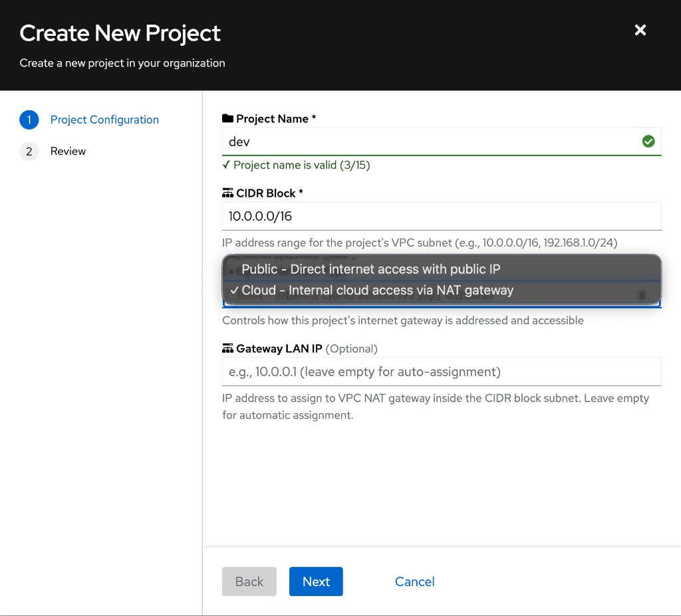Click the green checkmark inside the Project Name field

click(648, 141)
